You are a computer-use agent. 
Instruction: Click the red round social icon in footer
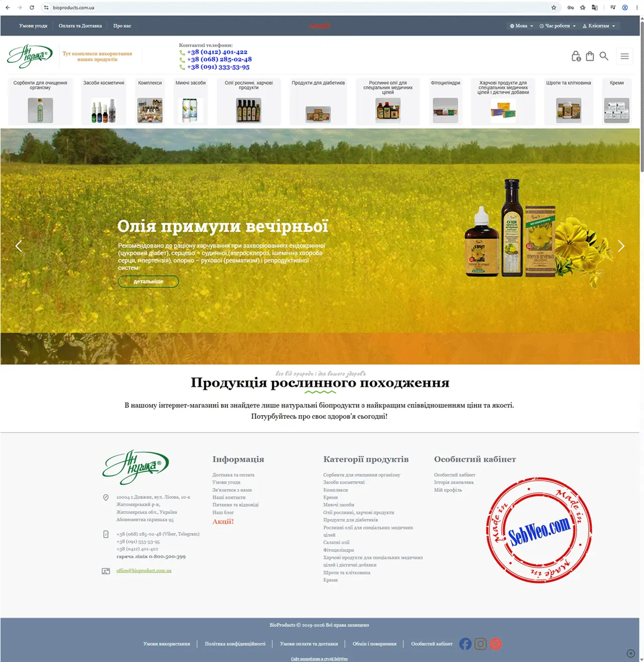(x=496, y=644)
